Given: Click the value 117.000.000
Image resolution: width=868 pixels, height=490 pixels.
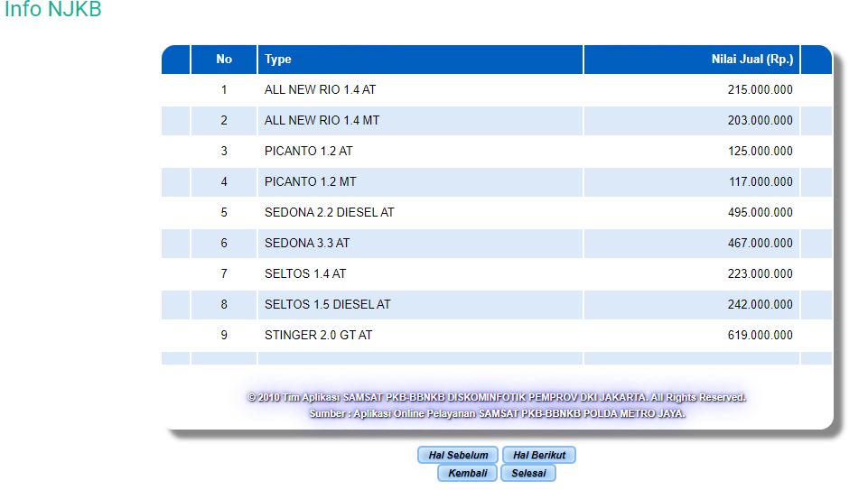Looking at the screenshot, I should pos(761,182).
